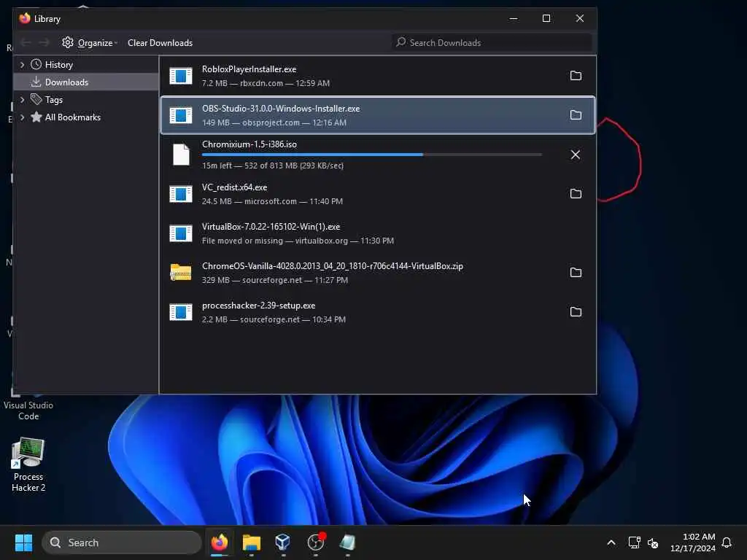This screenshot has height=560, width=747.
Task: Open Firefox from the taskbar
Action: point(219,542)
